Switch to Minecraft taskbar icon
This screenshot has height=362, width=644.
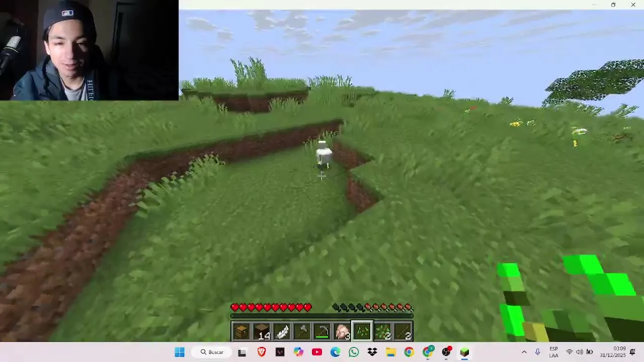(x=464, y=352)
